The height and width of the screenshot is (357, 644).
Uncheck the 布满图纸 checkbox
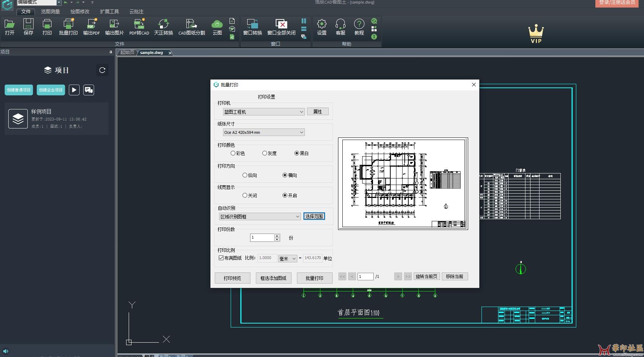(x=221, y=258)
